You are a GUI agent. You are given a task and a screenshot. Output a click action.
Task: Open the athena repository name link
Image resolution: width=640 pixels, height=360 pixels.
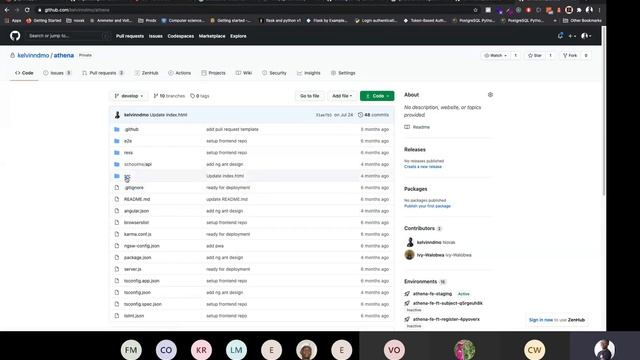coord(64,55)
